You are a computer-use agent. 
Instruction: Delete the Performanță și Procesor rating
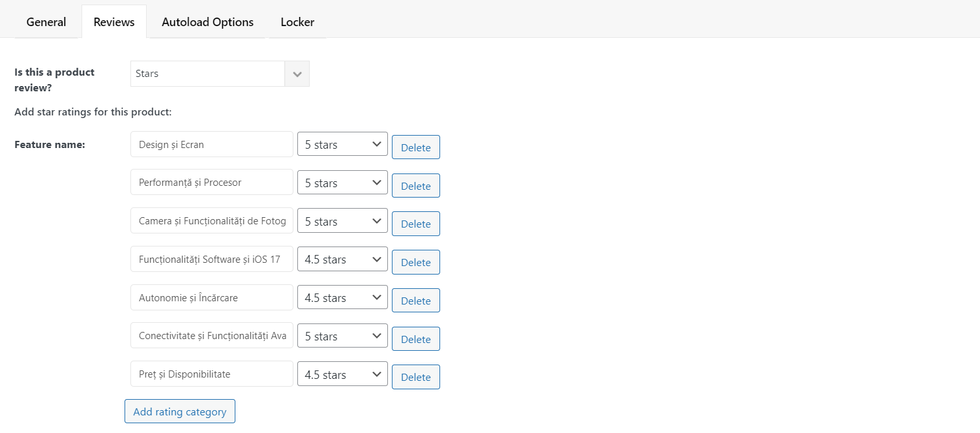pyautogui.click(x=416, y=186)
